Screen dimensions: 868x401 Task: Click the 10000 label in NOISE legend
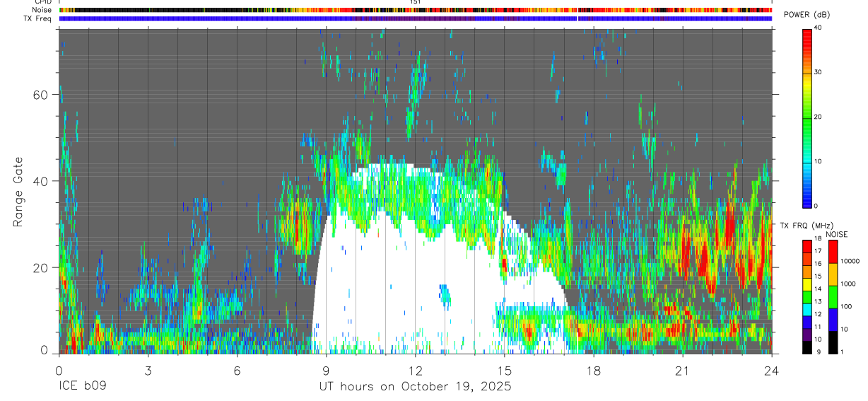pyautogui.click(x=850, y=261)
